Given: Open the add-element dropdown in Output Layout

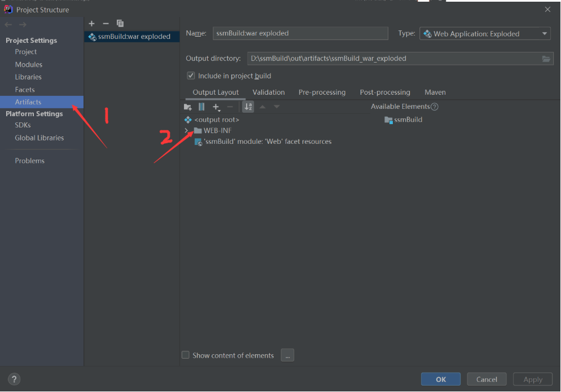Looking at the screenshot, I should pyautogui.click(x=216, y=106).
